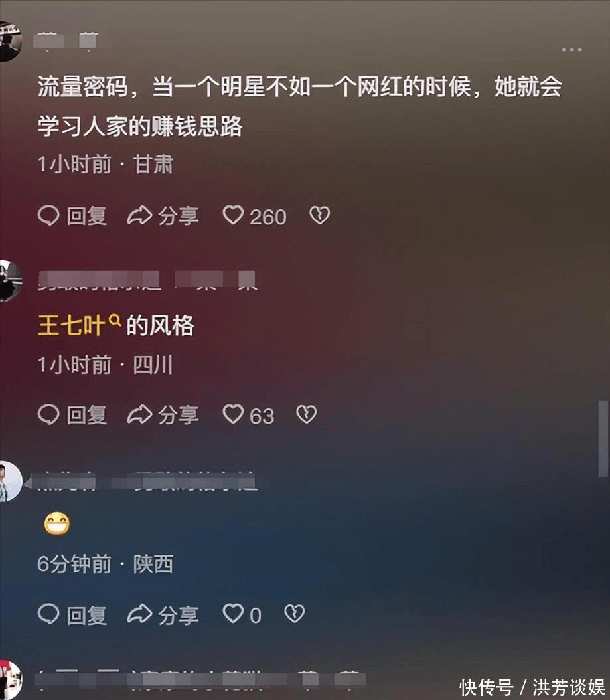Click the grinning emoji in the comment
This screenshot has height=700, width=610.
click(56, 523)
